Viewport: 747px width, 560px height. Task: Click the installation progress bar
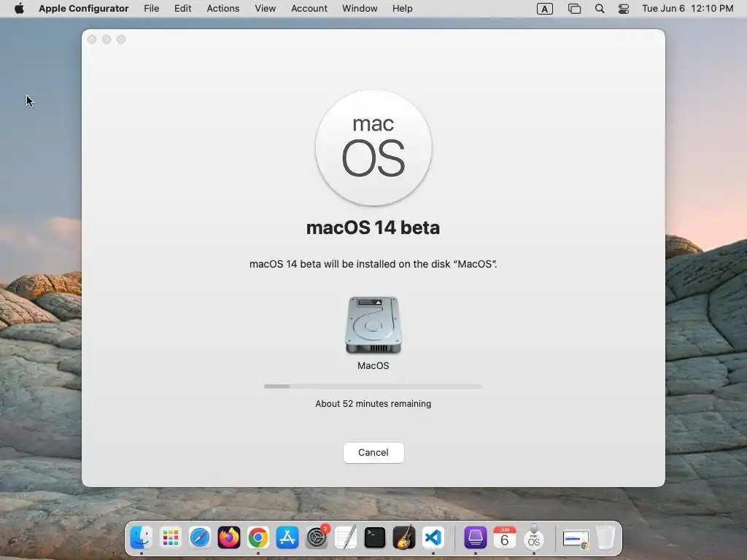(373, 386)
